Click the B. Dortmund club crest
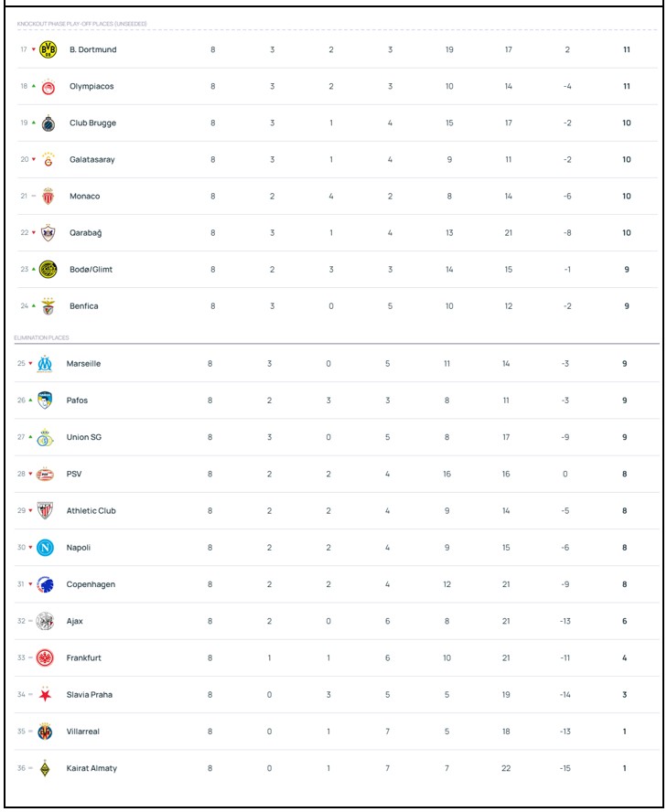This screenshot has width=667, height=812. tap(48, 49)
